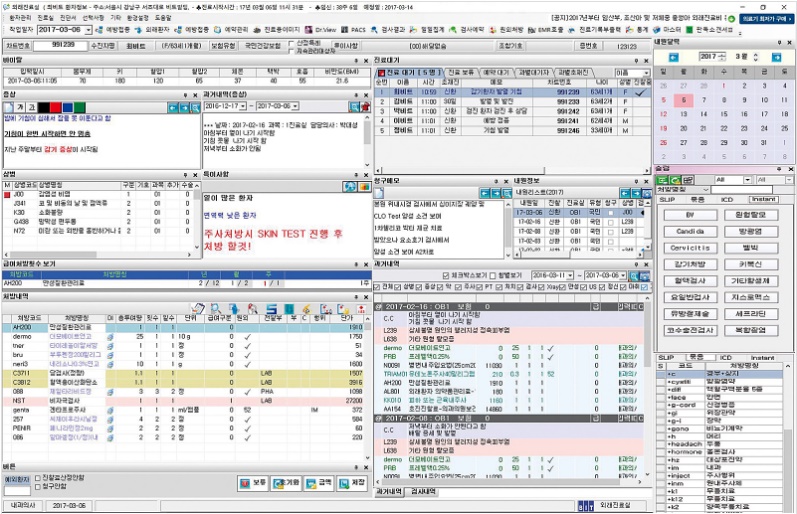The image size is (797, 514).
Task: Click new memo icon in 청구메모 panel
Action: point(378,193)
